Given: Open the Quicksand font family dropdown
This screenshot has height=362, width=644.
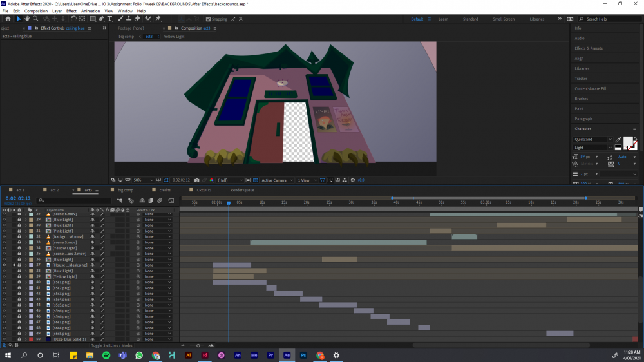Looking at the screenshot, I should pos(592,139).
